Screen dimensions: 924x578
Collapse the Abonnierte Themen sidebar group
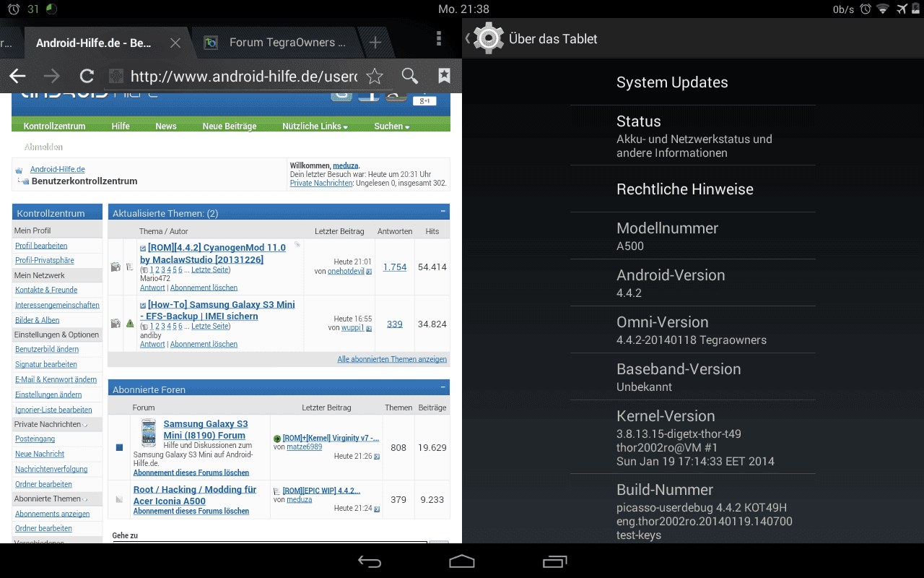pyautogui.click(x=86, y=499)
